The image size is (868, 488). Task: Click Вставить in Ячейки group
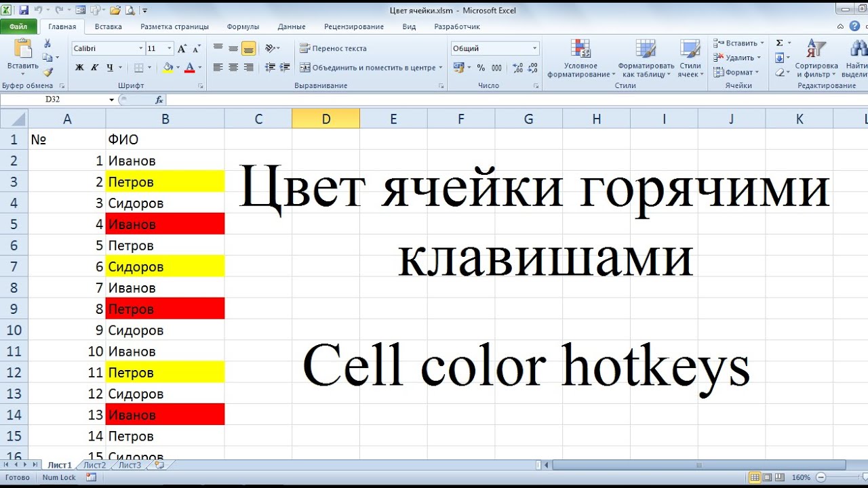(x=738, y=43)
